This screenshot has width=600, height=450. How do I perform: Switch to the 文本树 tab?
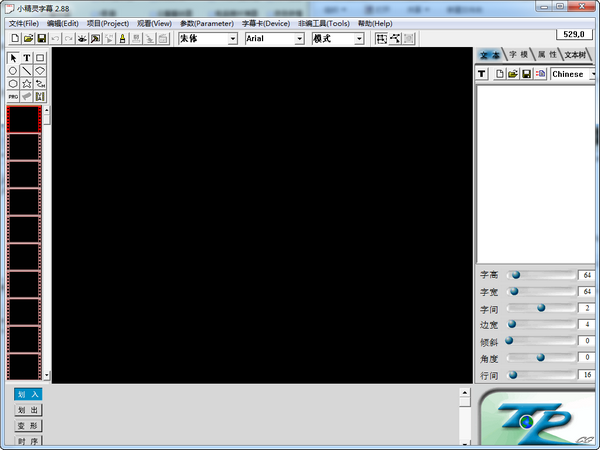click(x=575, y=55)
